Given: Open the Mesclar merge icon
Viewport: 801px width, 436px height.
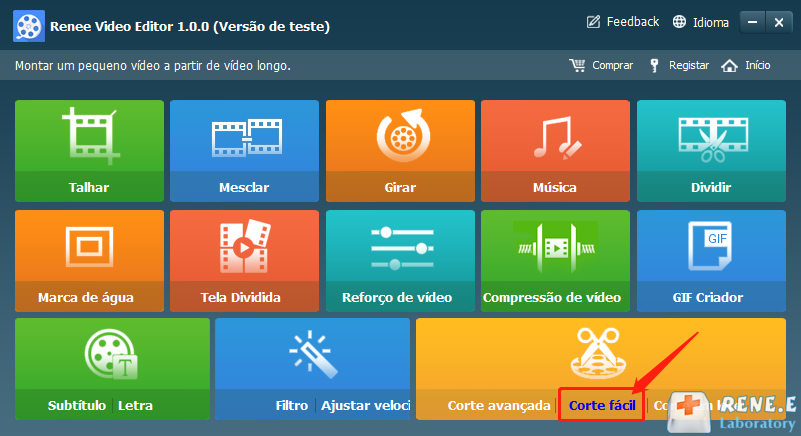Looking at the screenshot, I should (246, 137).
